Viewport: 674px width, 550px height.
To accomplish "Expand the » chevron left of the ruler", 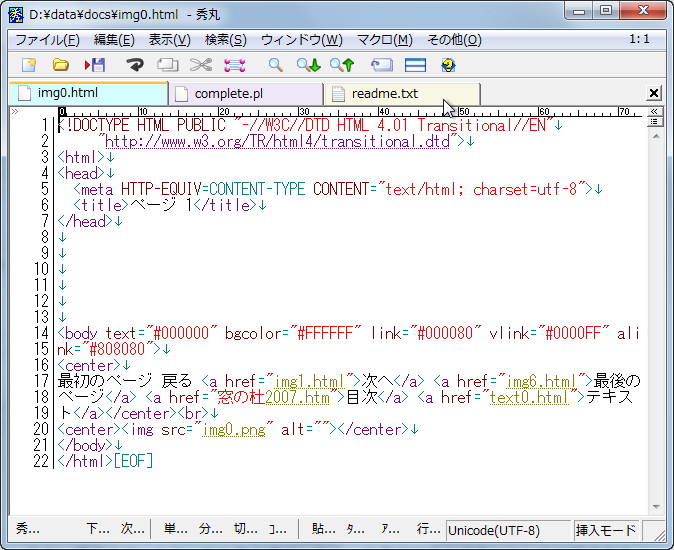I will 14,112.
